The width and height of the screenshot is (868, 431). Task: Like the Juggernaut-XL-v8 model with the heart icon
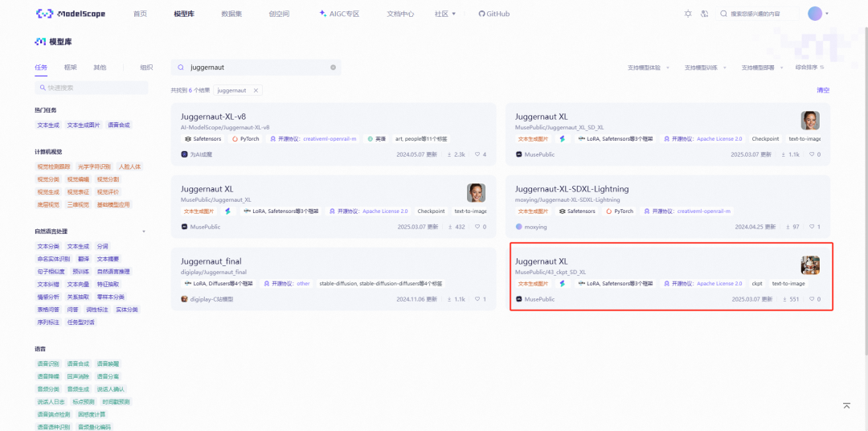[477, 154]
